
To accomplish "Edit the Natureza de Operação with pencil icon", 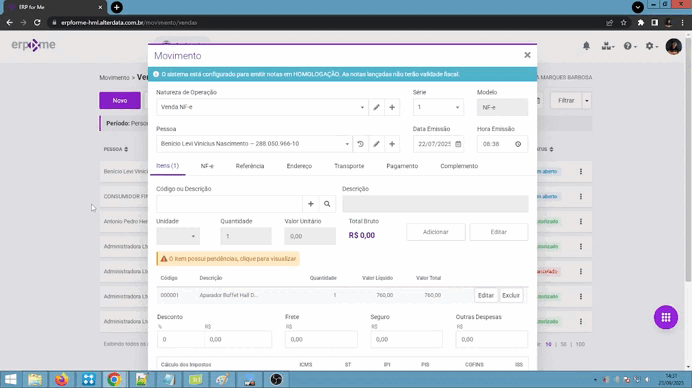I will click(x=376, y=107).
